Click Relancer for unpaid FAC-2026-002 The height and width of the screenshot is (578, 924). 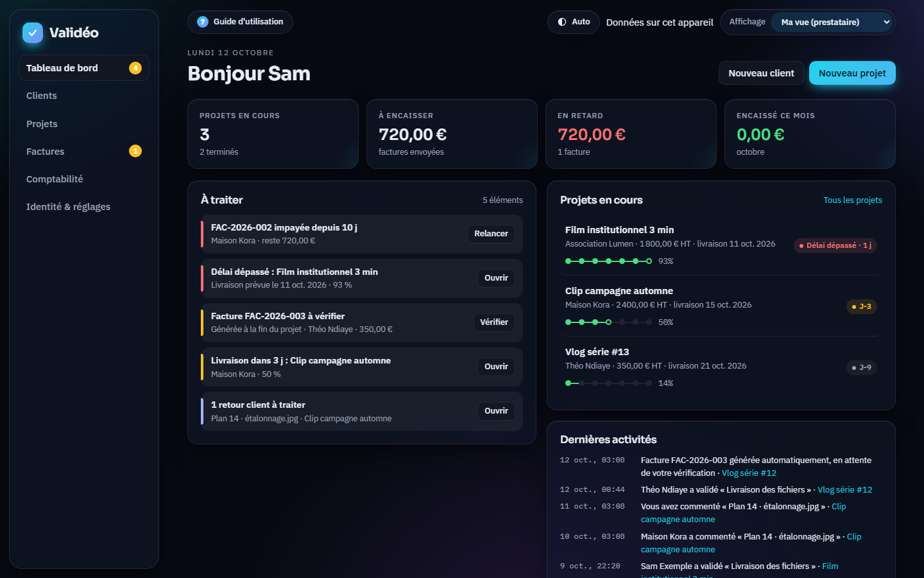(491, 234)
